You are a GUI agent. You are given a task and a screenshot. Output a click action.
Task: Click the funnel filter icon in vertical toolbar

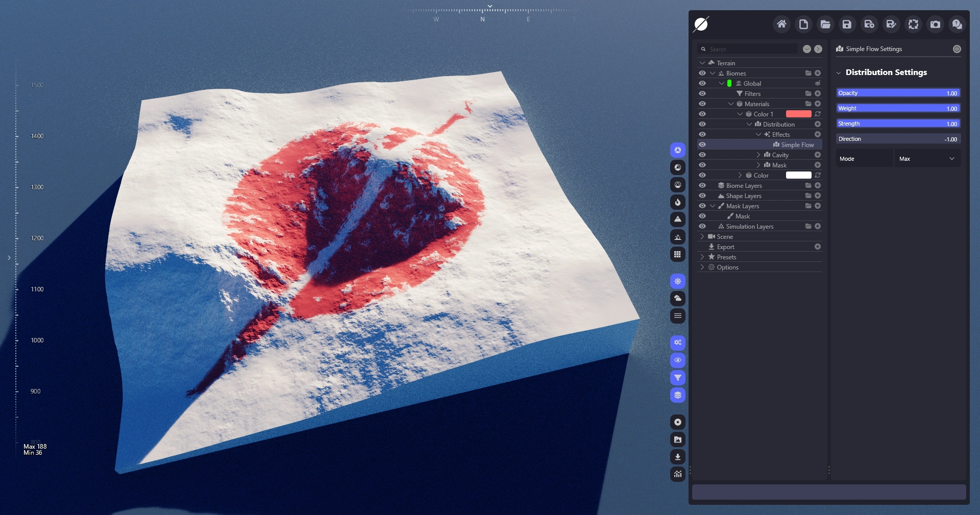pyautogui.click(x=678, y=378)
